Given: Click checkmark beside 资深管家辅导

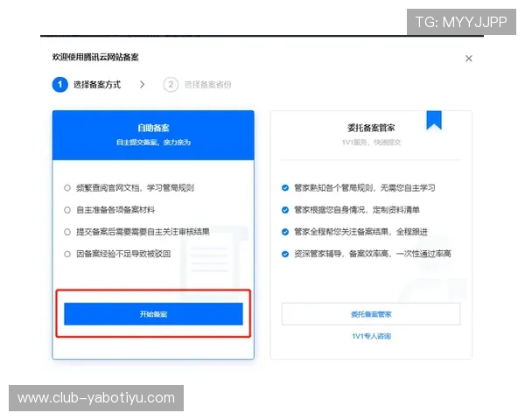Looking at the screenshot, I should pos(285,254).
